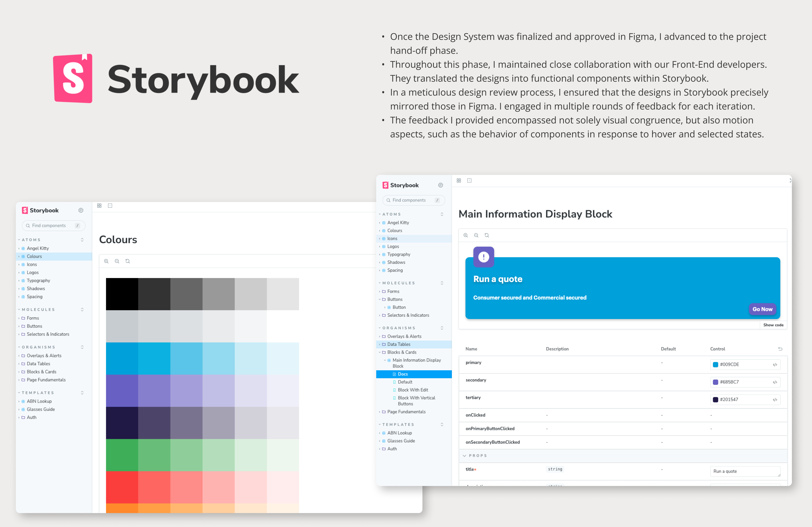This screenshot has height=527, width=812.
Task: Collapse the PROPS section in controls table
Action: pos(465,456)
